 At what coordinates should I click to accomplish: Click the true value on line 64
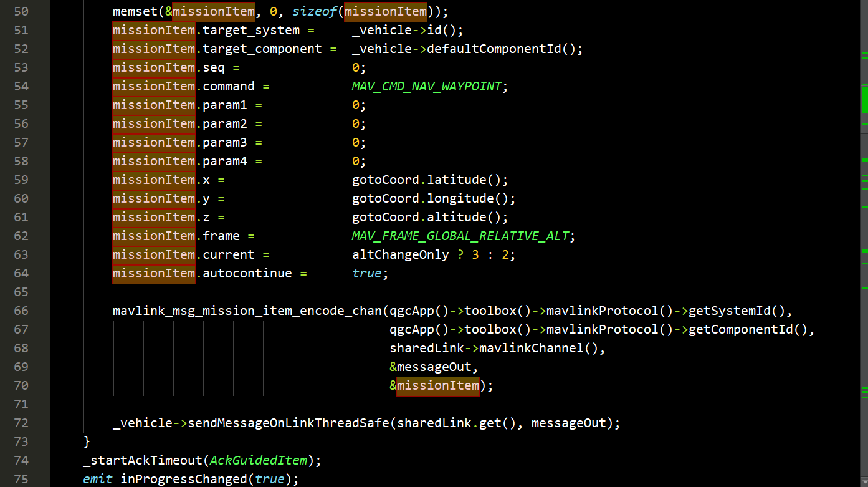[x=367, y=273]
